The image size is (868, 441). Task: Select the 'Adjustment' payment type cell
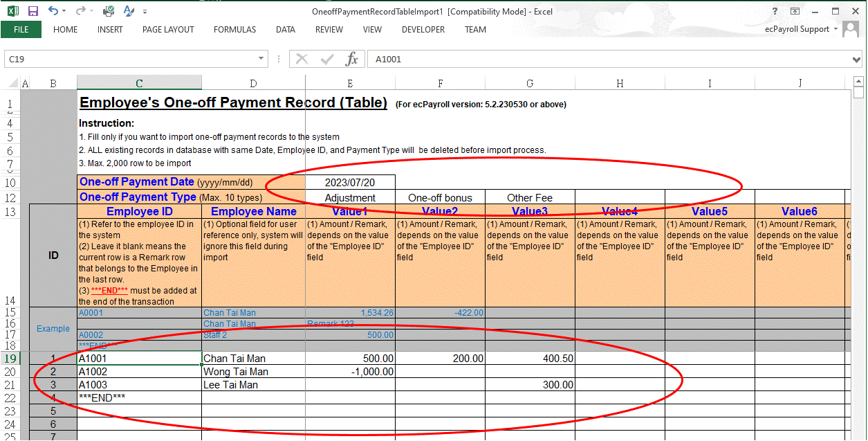(x=350, y=197)
